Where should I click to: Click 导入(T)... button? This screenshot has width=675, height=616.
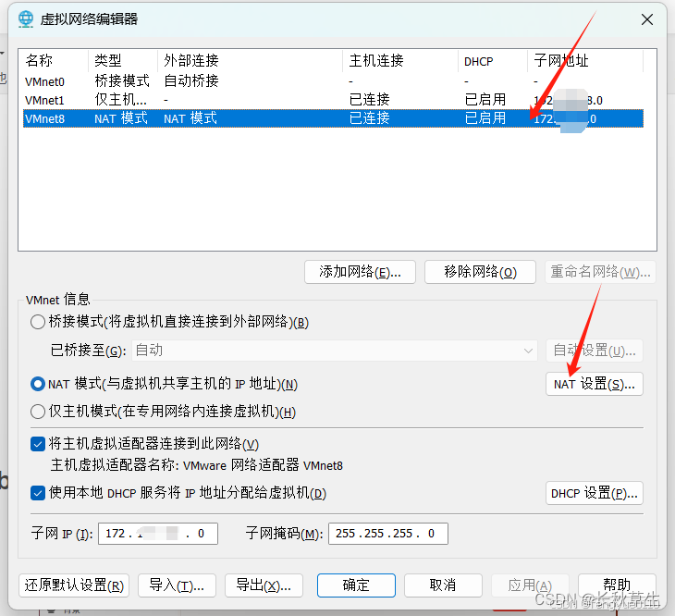point(177,585)
